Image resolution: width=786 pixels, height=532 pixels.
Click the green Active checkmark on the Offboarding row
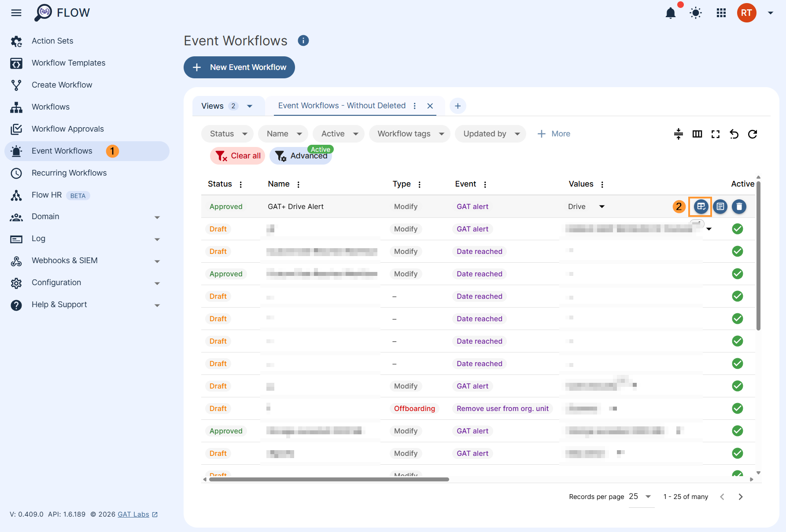click(x=738, y=408)
